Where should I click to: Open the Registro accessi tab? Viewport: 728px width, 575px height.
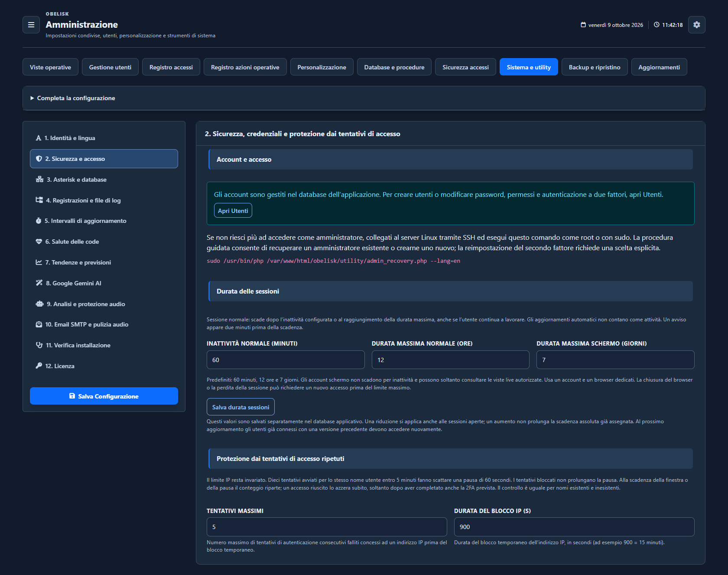click(171, 67)
